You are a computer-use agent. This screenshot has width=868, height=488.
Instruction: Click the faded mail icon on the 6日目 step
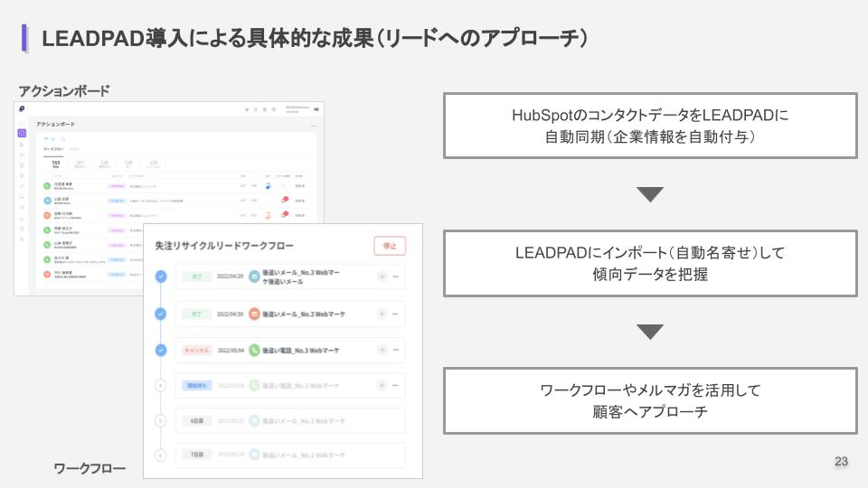[254, 420]
